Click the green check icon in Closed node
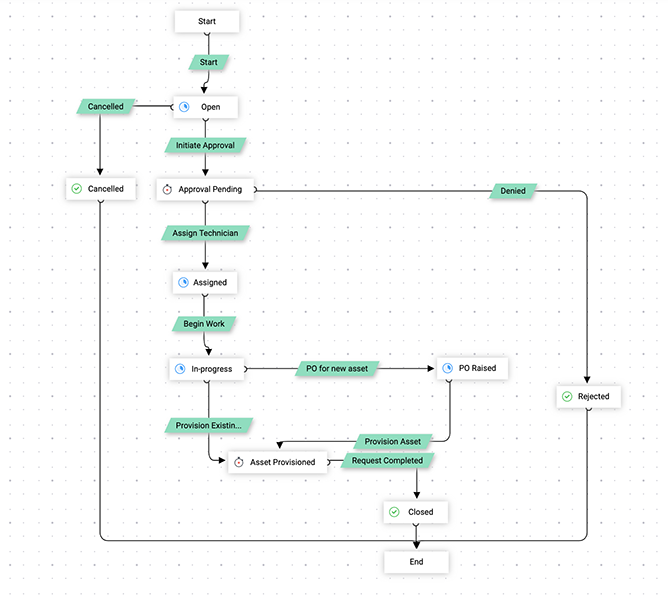Image resolution: width=668 pixels, height=600 pixels. [x=396, y=512]
